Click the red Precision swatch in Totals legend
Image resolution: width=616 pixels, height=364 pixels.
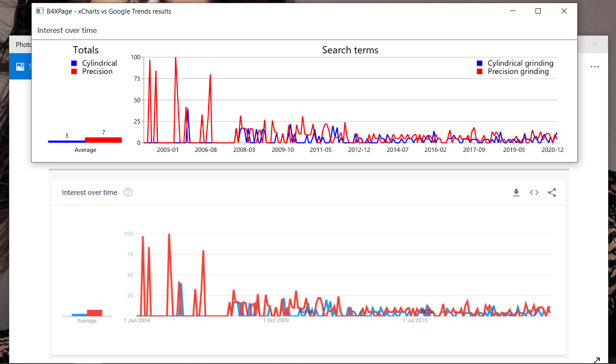(74, 72)
